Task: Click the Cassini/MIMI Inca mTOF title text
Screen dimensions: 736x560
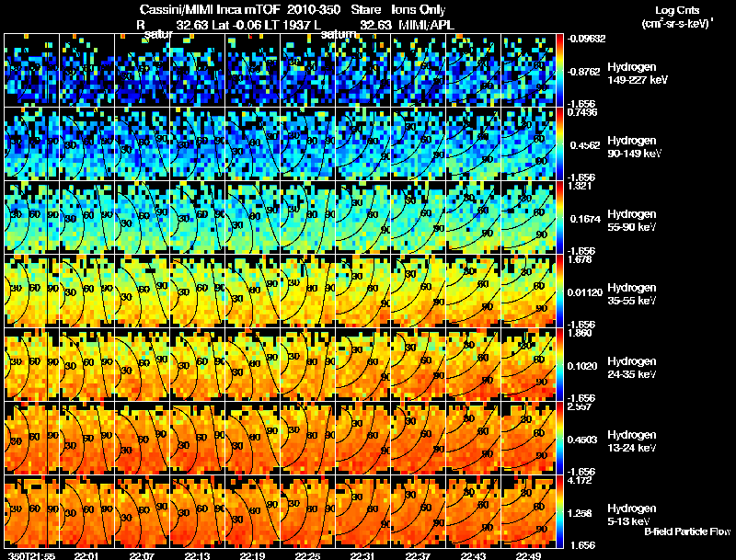Action: click(210, 10)
